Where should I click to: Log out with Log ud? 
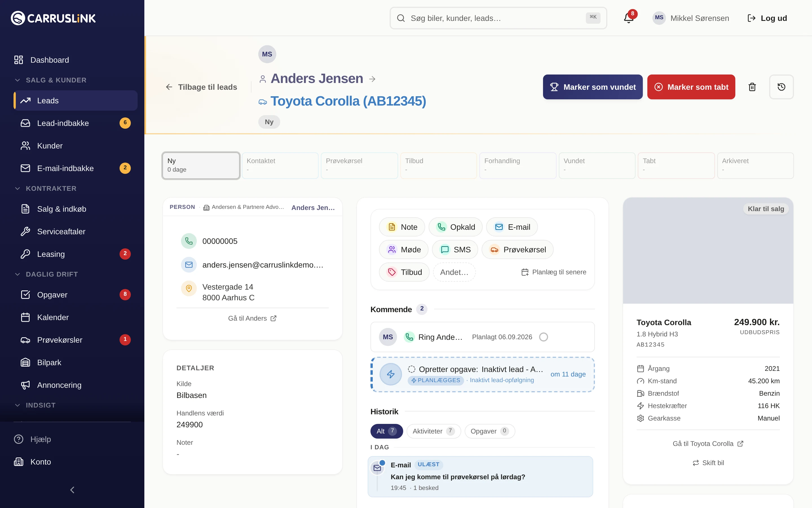pyautogui.click(x=767, y=18)
